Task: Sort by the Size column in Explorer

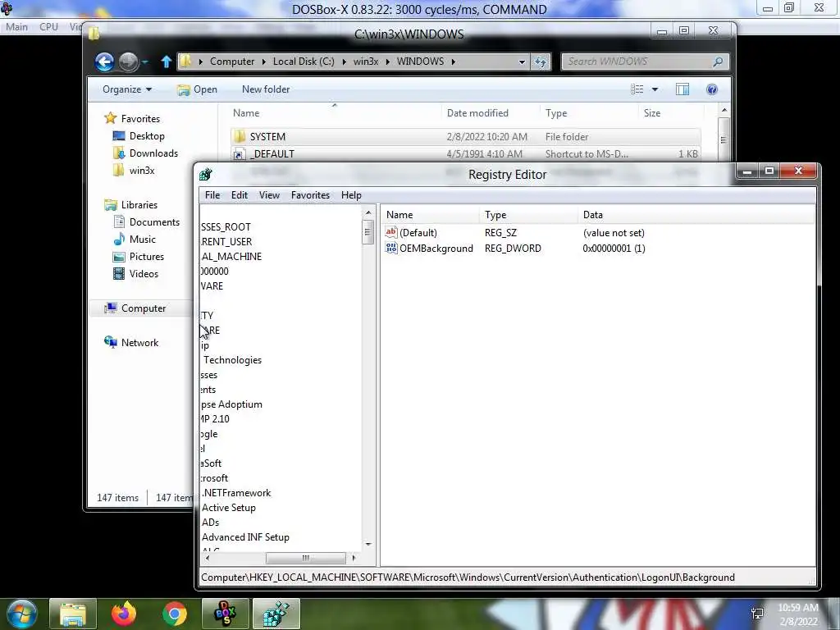Action: tap(652, 113)
